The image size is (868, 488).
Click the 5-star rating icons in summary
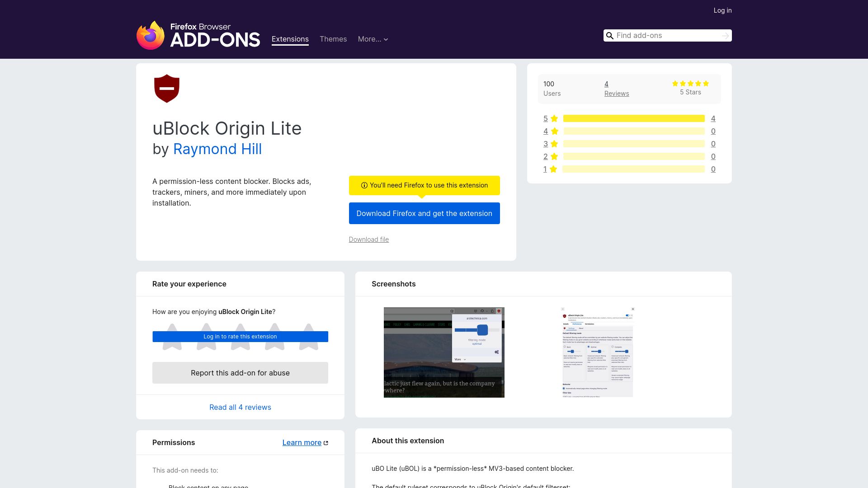point(690,84)
